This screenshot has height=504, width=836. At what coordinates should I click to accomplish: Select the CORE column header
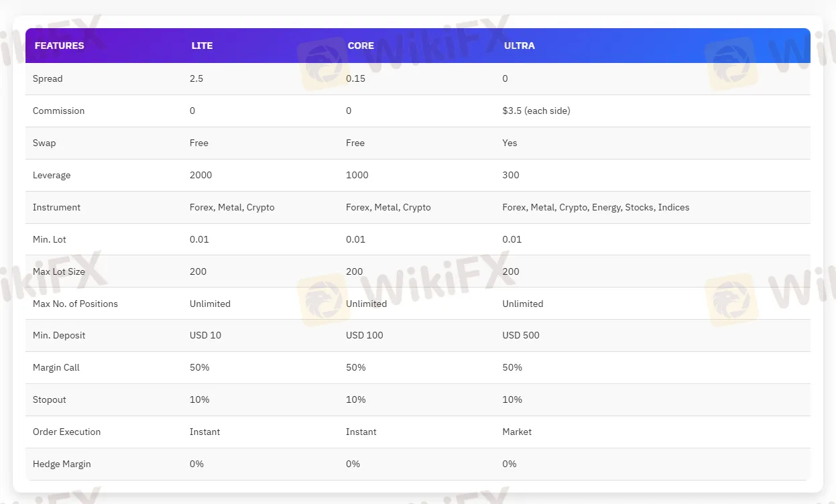(x=361, y=46)
